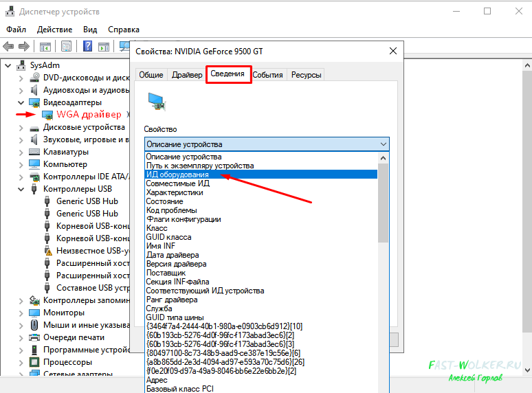Expand the Процессоры category
The height and width of the screenshot is (393, 532).
(x=21, y=363)
